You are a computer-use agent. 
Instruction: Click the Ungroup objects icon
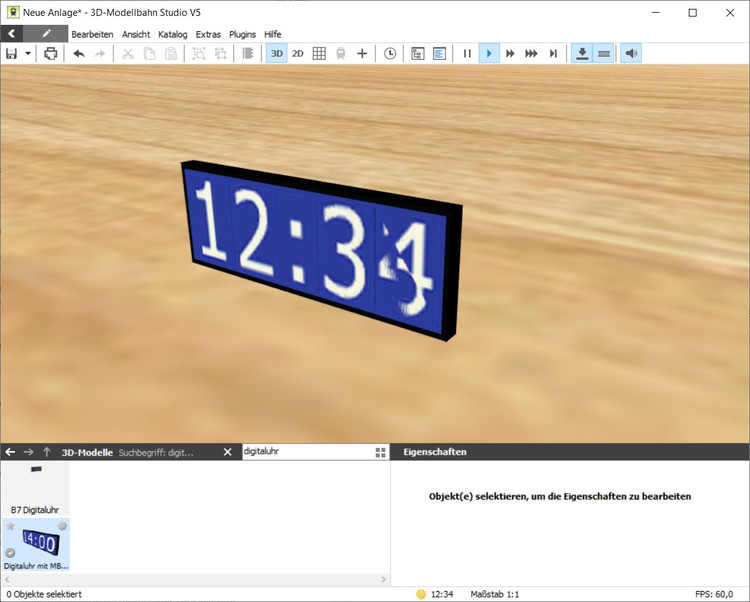pos(221,54)
